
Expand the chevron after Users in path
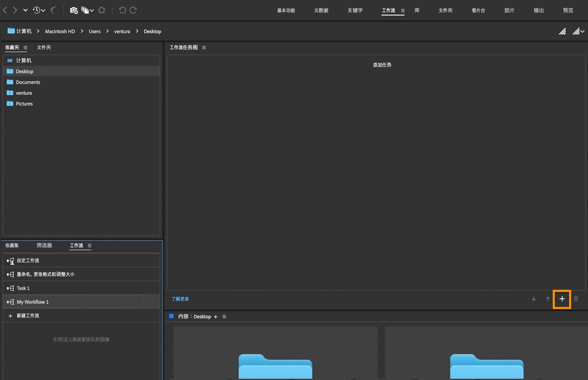[x=107, y=31]
